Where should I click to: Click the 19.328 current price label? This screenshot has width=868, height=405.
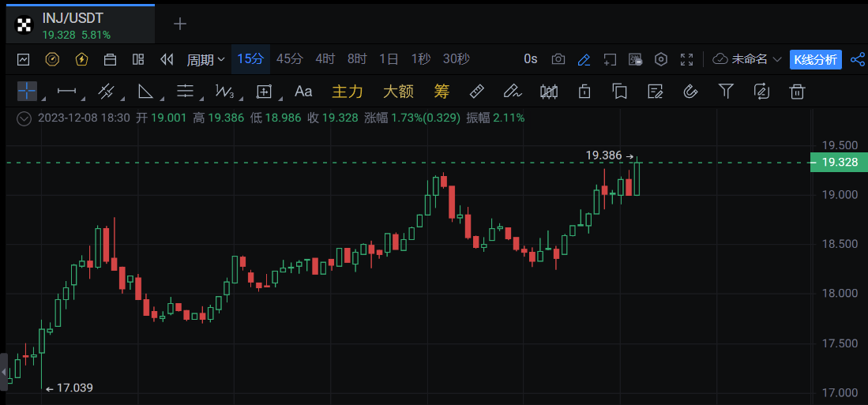pyautogui.click(x=839, y=163)
